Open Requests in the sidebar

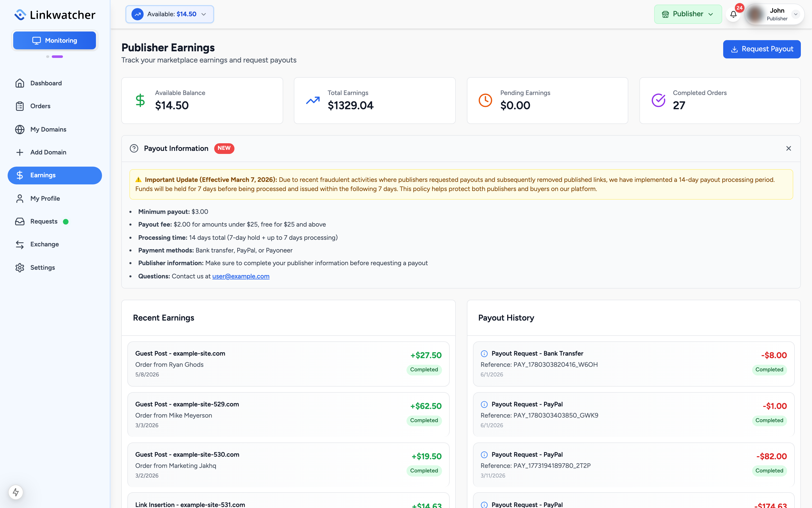(x=55, y=221)
